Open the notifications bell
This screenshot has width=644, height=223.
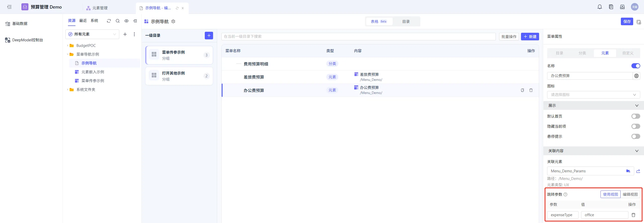600,7
